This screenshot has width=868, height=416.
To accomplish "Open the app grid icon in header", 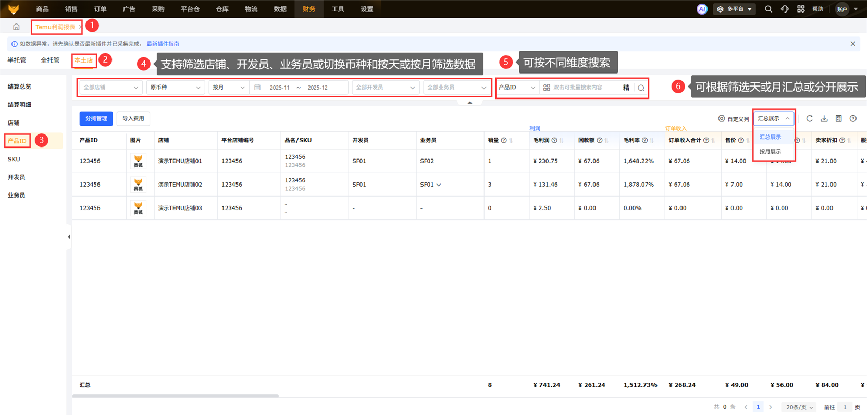I will click(801, 9).
